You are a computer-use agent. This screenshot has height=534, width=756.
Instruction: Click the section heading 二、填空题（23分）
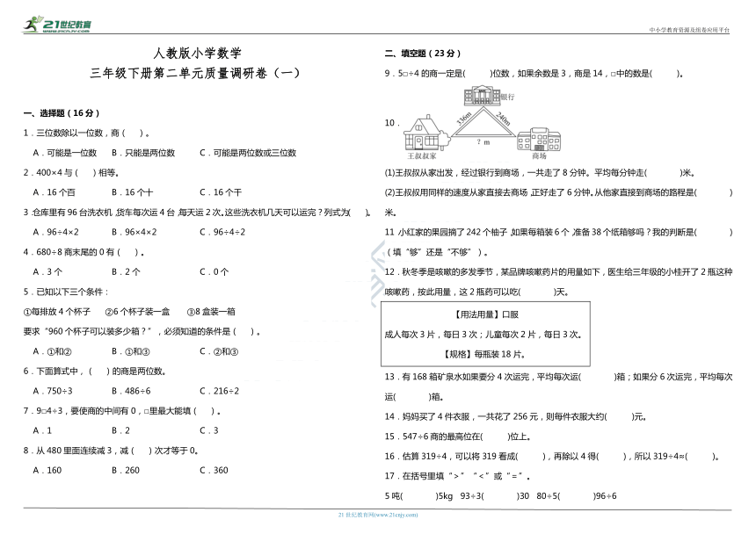click(x=422, y=54)
